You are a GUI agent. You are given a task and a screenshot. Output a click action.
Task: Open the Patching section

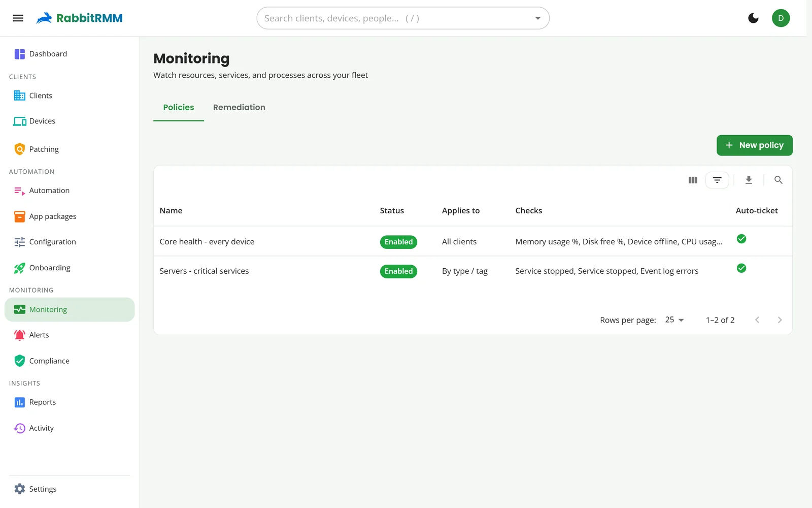pos(70,149)
